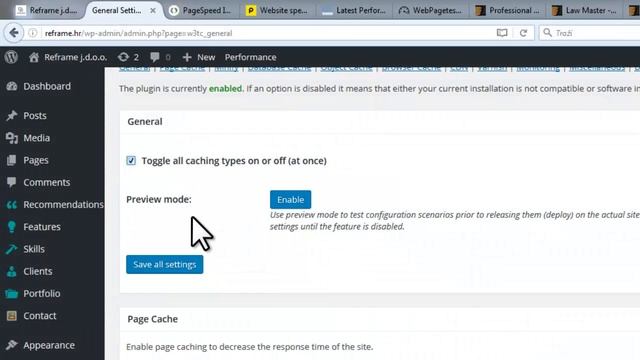
Task: Click the Comments bubble icon in sidebar
Action: click(12, 182)
